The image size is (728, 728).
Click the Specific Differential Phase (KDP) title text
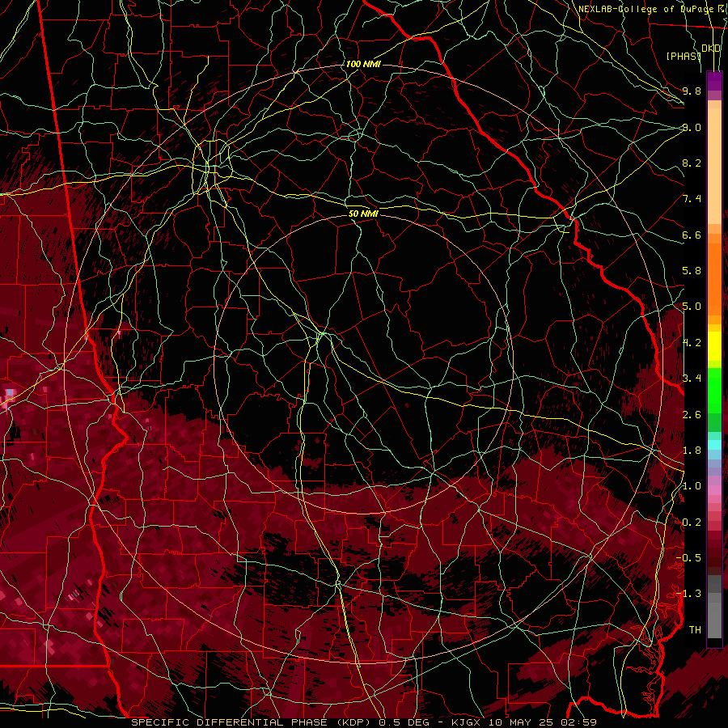pos(252,722)
